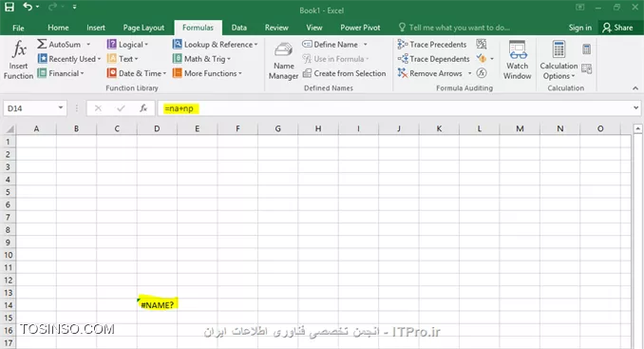Select row 14 header
Screen dimensions: 644x349
click(9, 305)
